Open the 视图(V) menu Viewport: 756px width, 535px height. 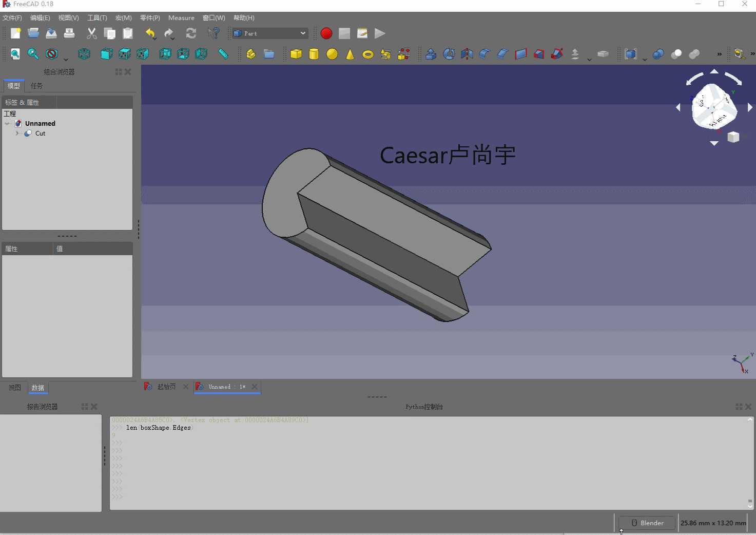pos(68,17)
